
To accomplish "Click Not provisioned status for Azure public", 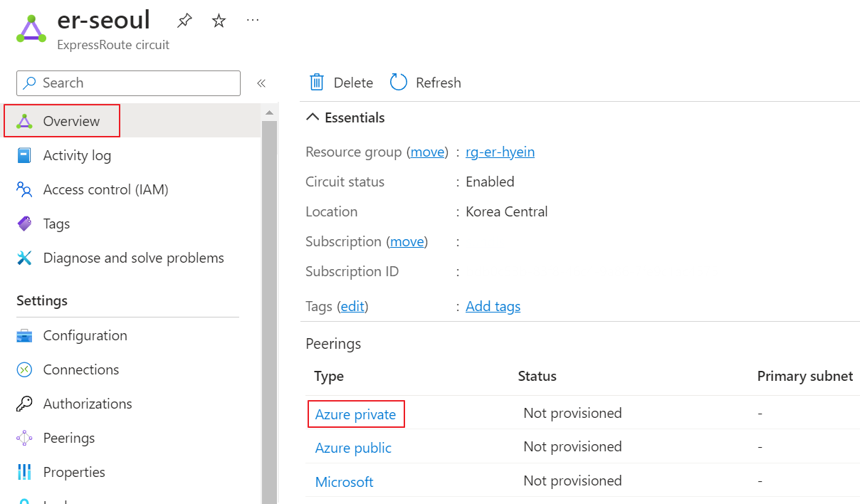I will coord(572,446).
